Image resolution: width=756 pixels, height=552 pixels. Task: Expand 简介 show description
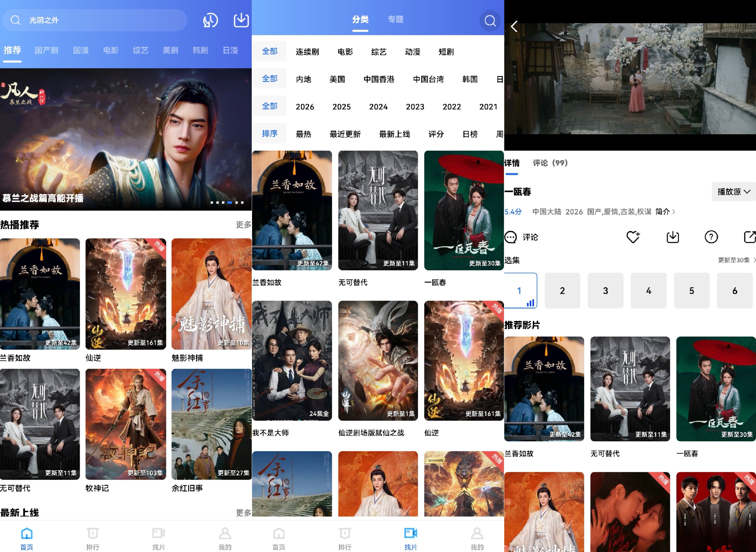665,211
